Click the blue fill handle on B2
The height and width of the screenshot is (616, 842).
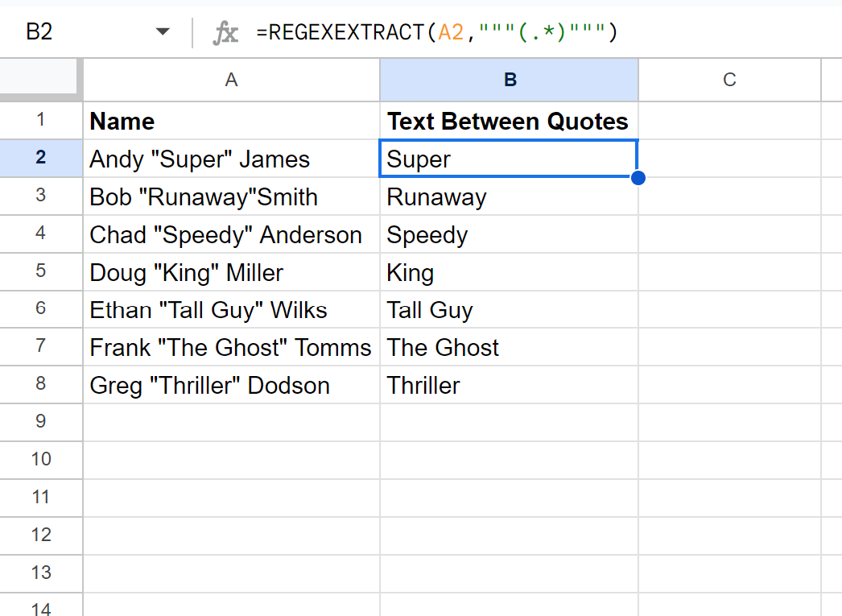[x=638, y=177]
